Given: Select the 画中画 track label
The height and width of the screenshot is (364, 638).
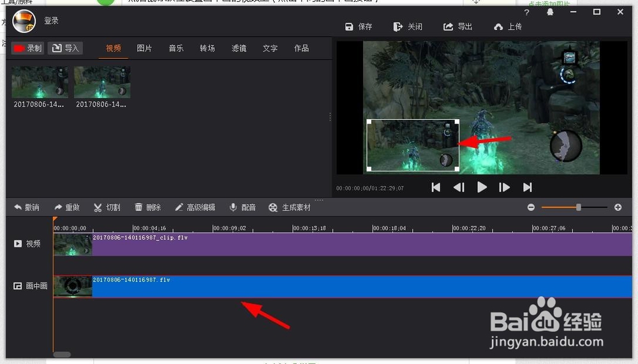Looking at the screenshot, I should 31,286.
